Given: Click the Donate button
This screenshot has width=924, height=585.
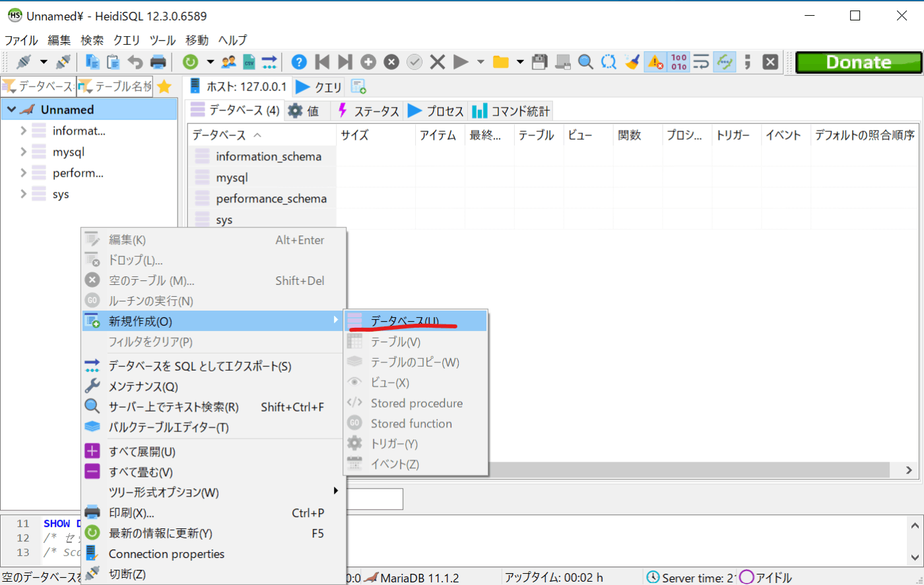Looking at the screenshot, I should tap(859, 62).
